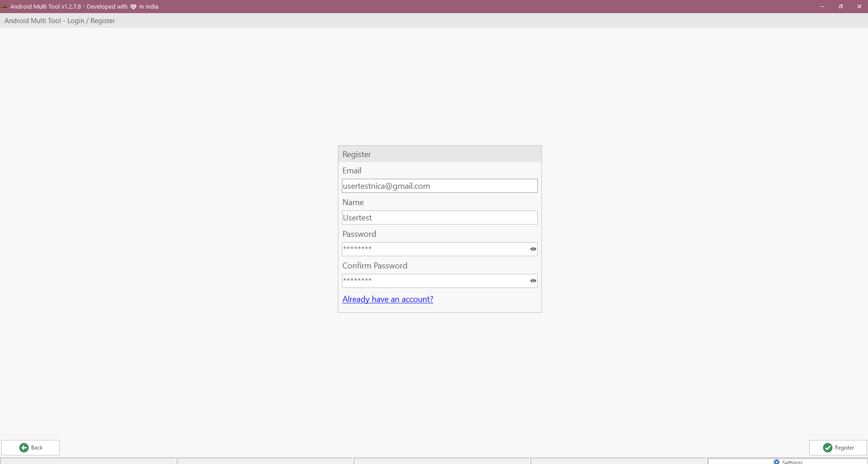This screenshot has height=464, width=868.
Task: Click inside the Confirm Password field
Action: (x=434, y=281)
